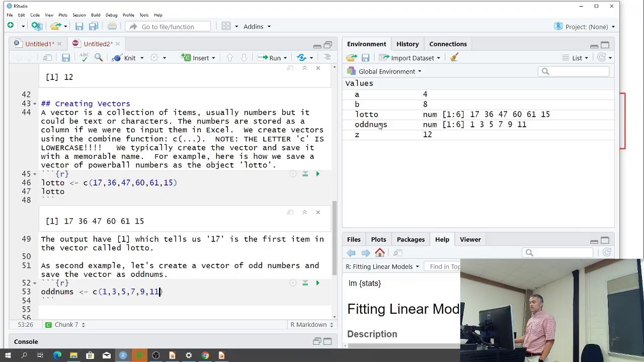Click the Go to file/function field

(x=169, y=27)
